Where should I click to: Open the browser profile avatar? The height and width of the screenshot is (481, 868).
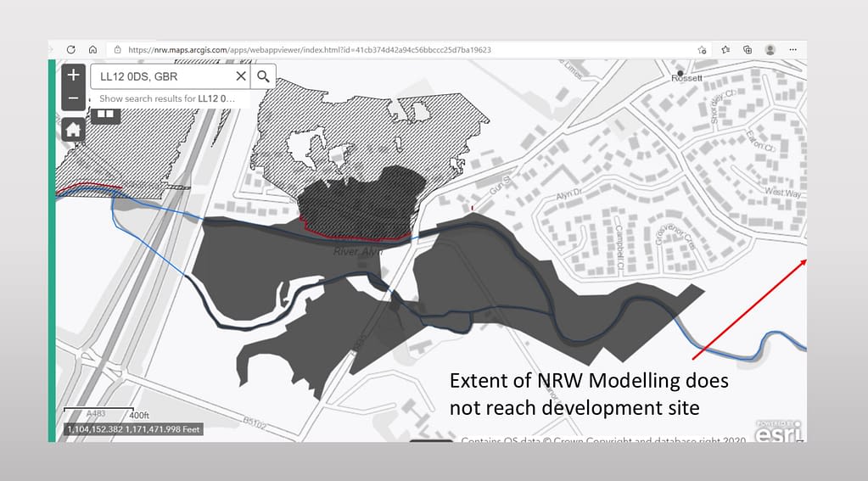click(770, 50)
